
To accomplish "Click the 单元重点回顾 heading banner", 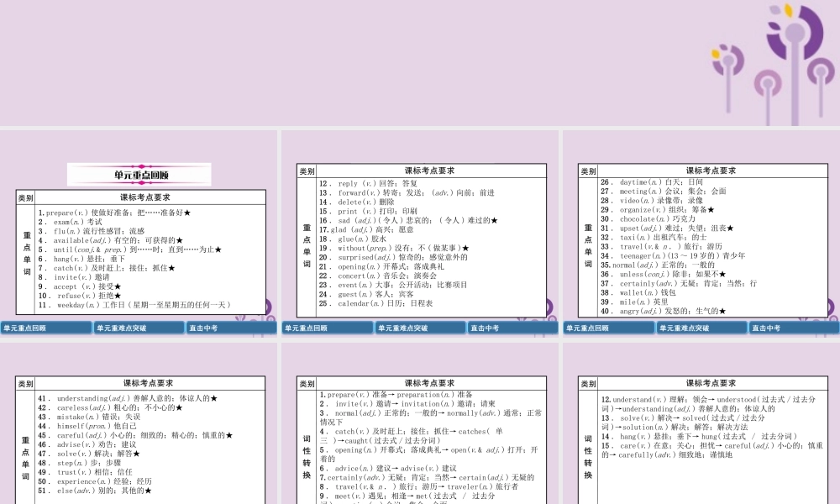I will coord(139,175).
